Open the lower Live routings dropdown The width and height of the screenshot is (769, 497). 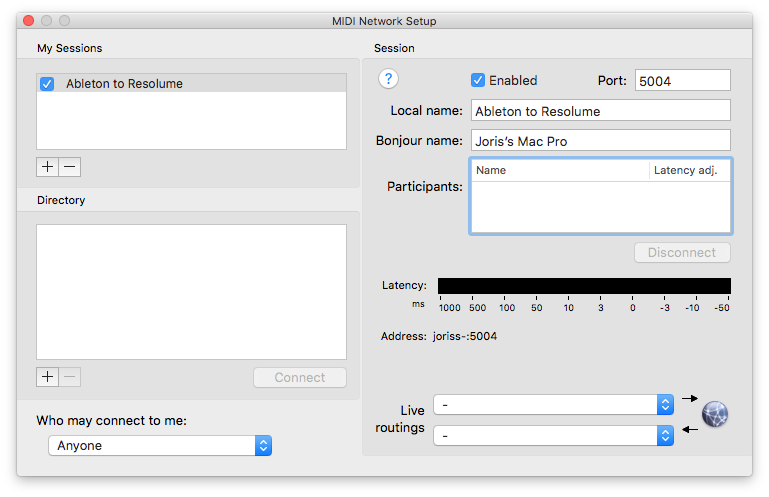554,435
